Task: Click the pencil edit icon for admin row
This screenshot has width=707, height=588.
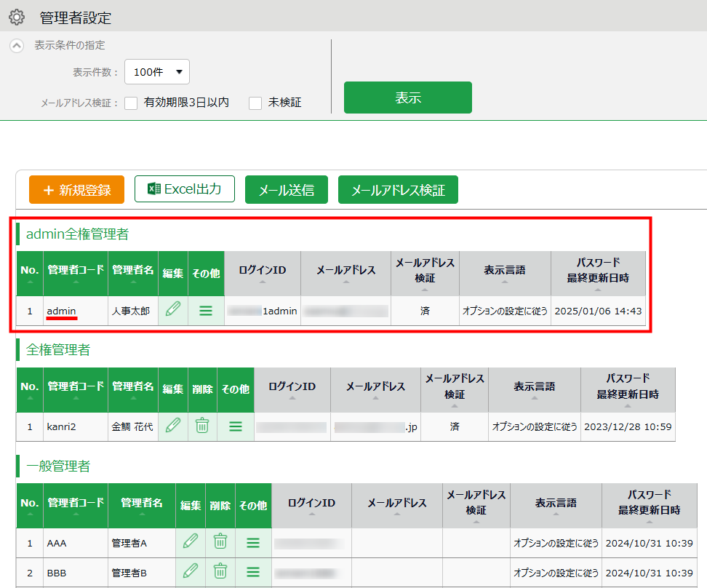Action: [x=172, y=310]
